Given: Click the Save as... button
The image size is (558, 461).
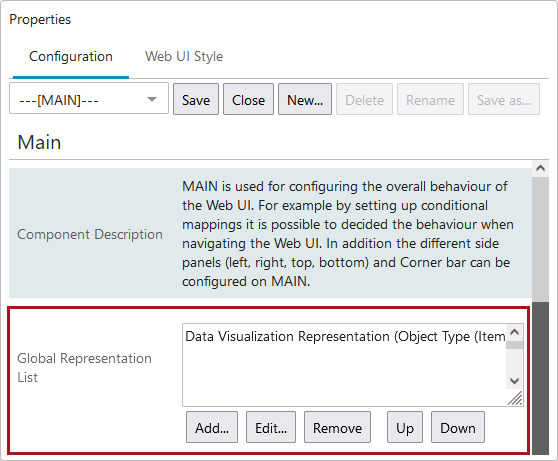Looking at the screenshot, I should point(504,99).
